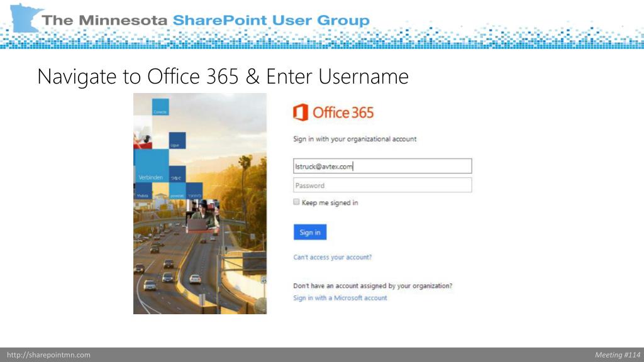This screenshot has width=644, height=362.
Task: Click the 'Don't have an account assigned' text
Action: pos(372,286)
